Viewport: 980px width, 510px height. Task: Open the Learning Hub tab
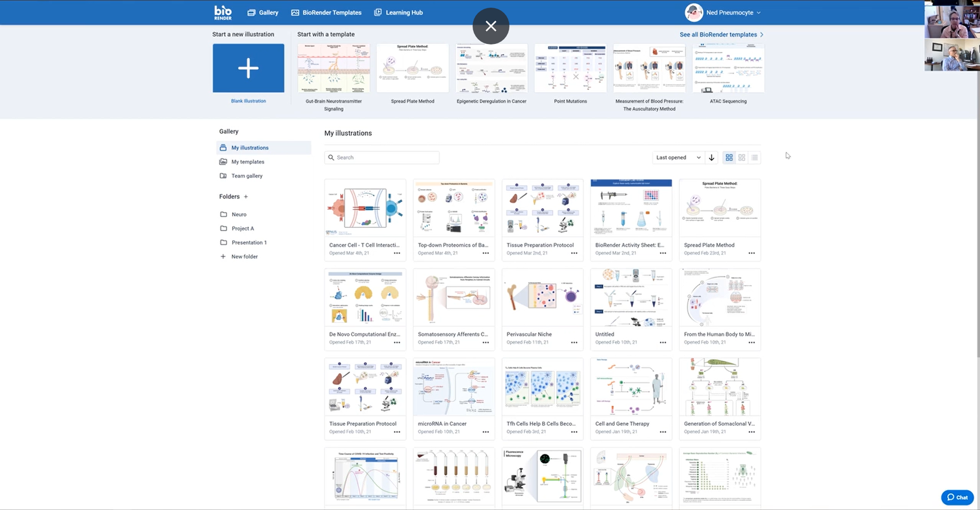(x=404, y=12)
